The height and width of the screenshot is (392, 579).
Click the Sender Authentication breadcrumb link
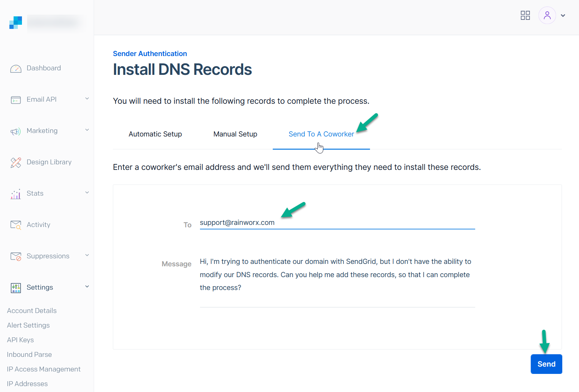150,54
